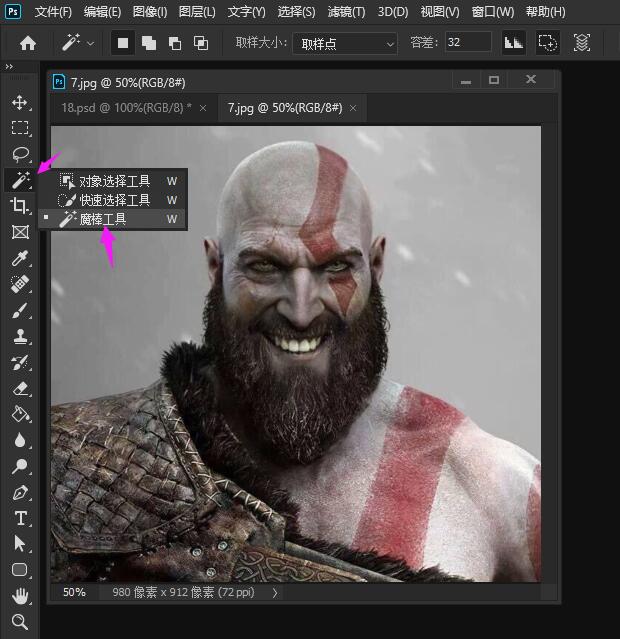Viewport: 620px width, 639px height.
Task: Select the Path Selection tool
Action: [x=20, y=544]
